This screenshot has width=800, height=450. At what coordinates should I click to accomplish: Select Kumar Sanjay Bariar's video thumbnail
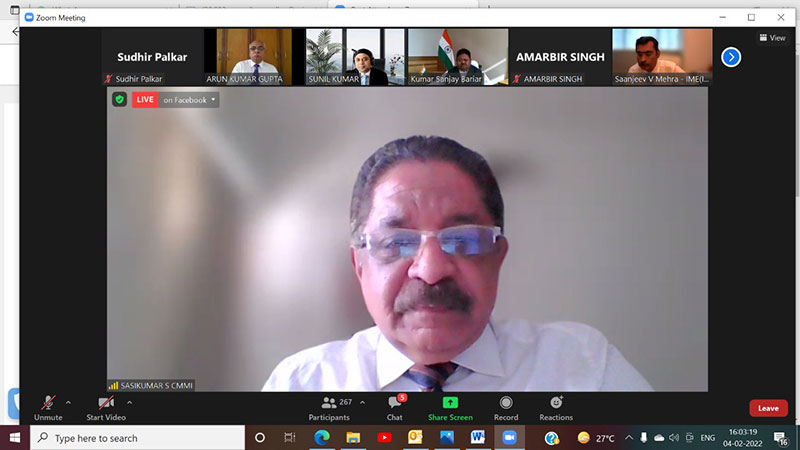point(457,55)
